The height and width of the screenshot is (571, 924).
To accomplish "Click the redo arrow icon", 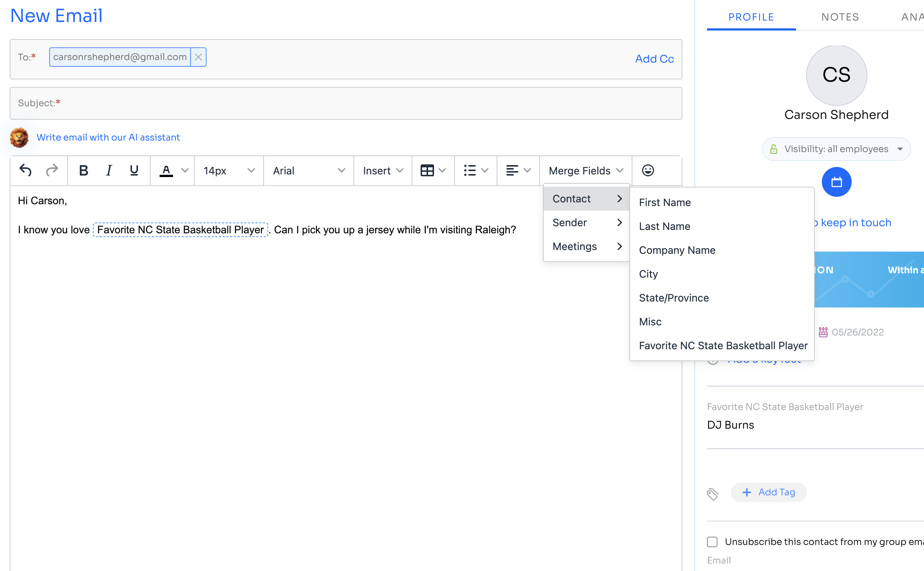I will (52, 171).
